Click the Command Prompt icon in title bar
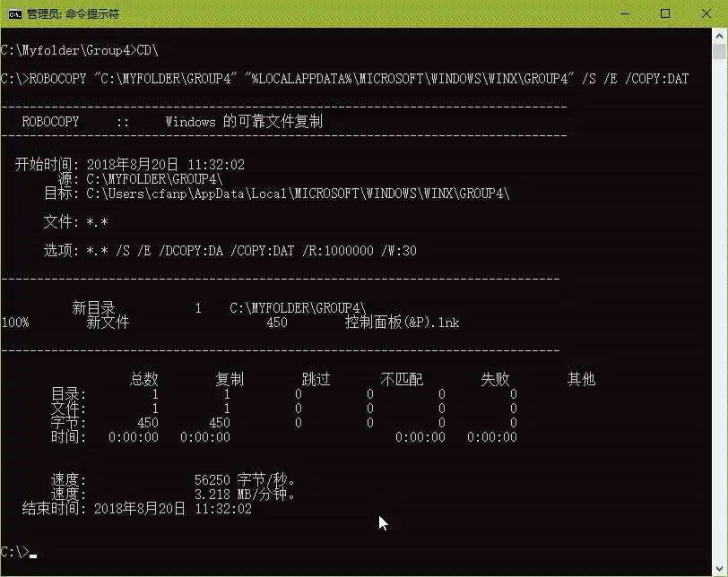Screen dimensions: 728x577 pyautogui.click(x=15, y=14)
